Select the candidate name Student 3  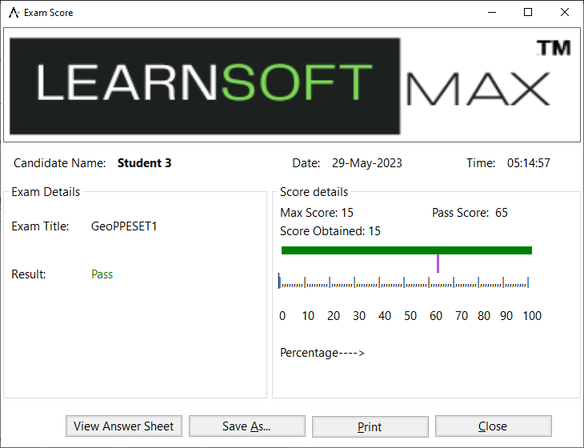[144, 163]
